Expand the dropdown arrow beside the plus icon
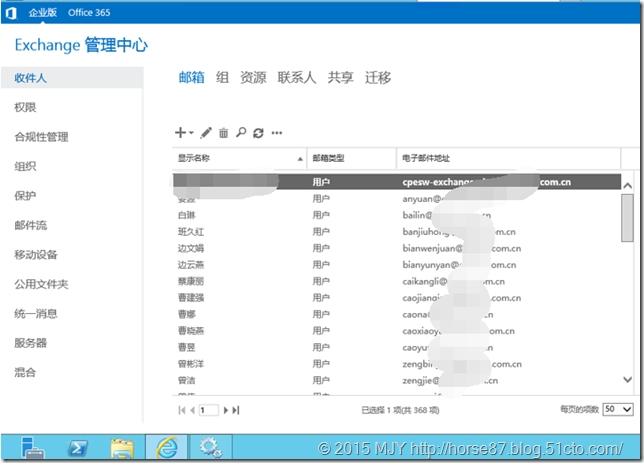This screenshot has height=463, width=644. coord(191,133)
